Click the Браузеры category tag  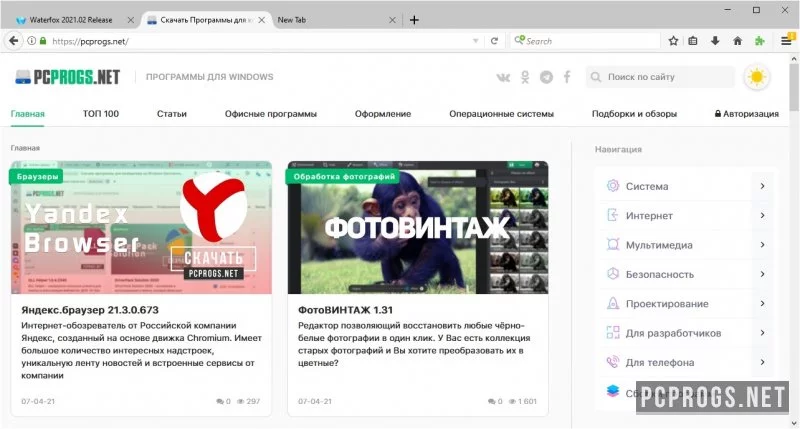click(37, 176)
